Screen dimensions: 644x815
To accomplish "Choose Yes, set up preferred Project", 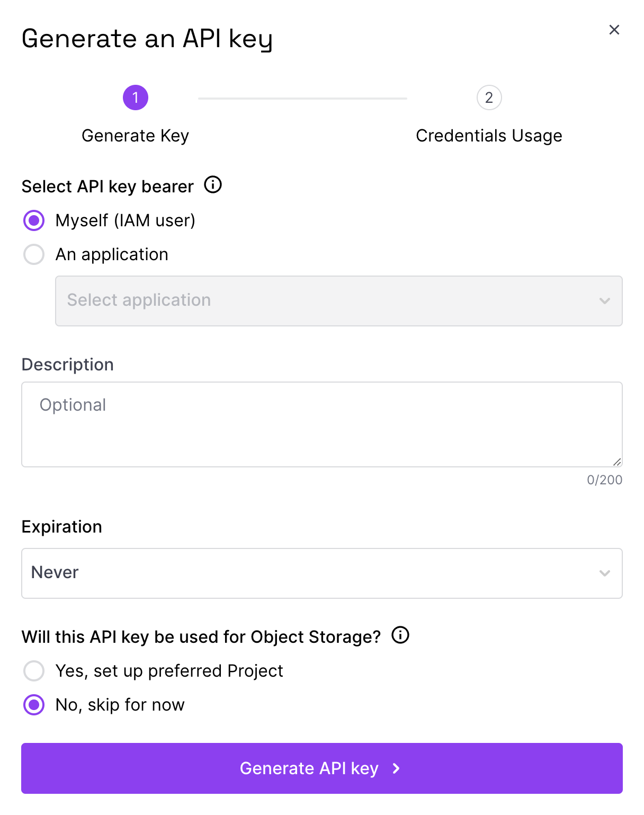I will tap(33, 671).
